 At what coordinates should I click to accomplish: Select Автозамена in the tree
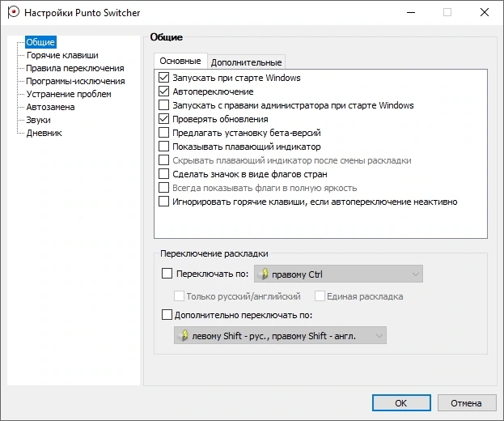click(50, 107)
